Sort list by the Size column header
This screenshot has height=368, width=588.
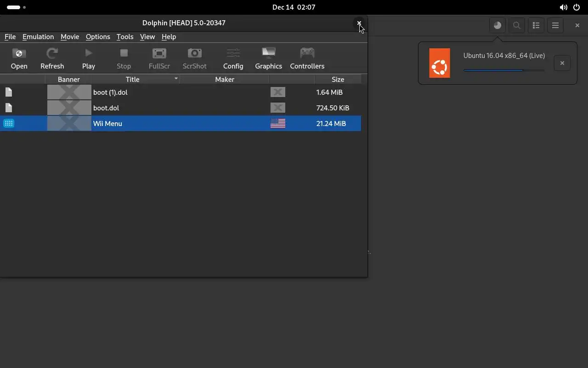338,79
